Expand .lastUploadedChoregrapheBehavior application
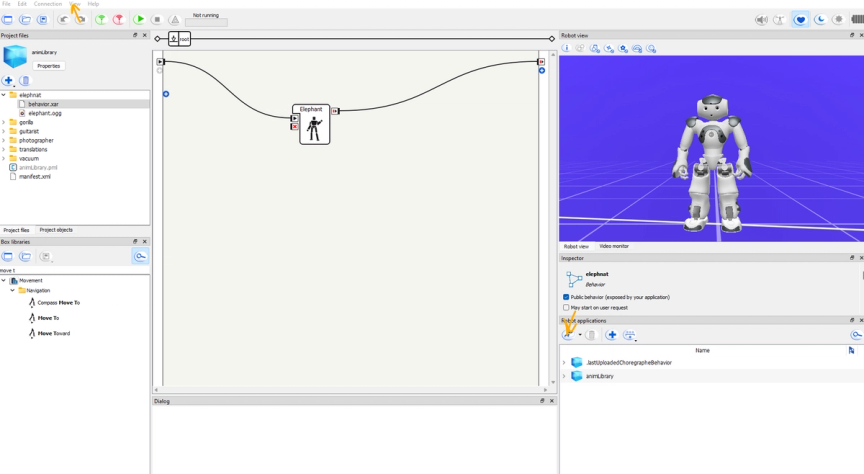This screenshot has width=864, height=474. [564, 363]
